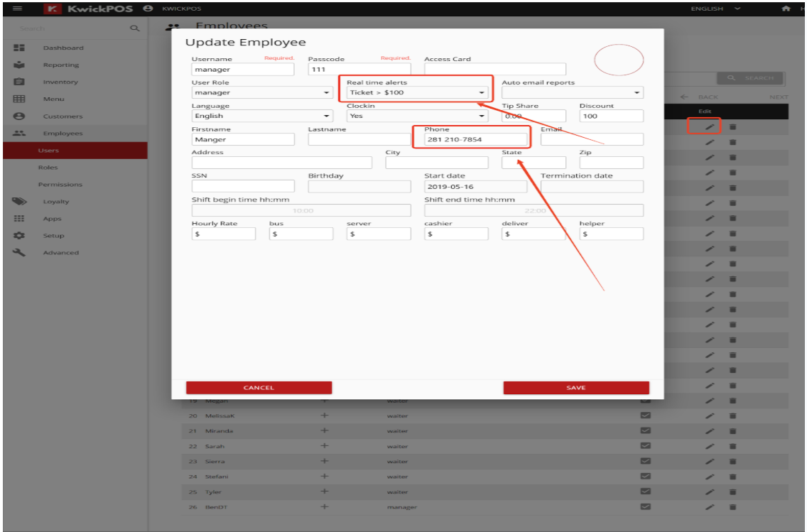Click the plus icon in Miranda row

(324, 430)
